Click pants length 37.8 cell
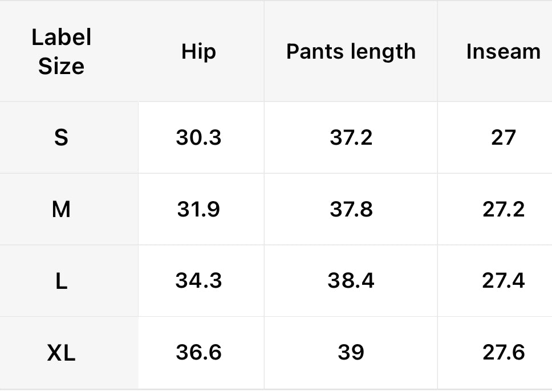 point(351,210)
